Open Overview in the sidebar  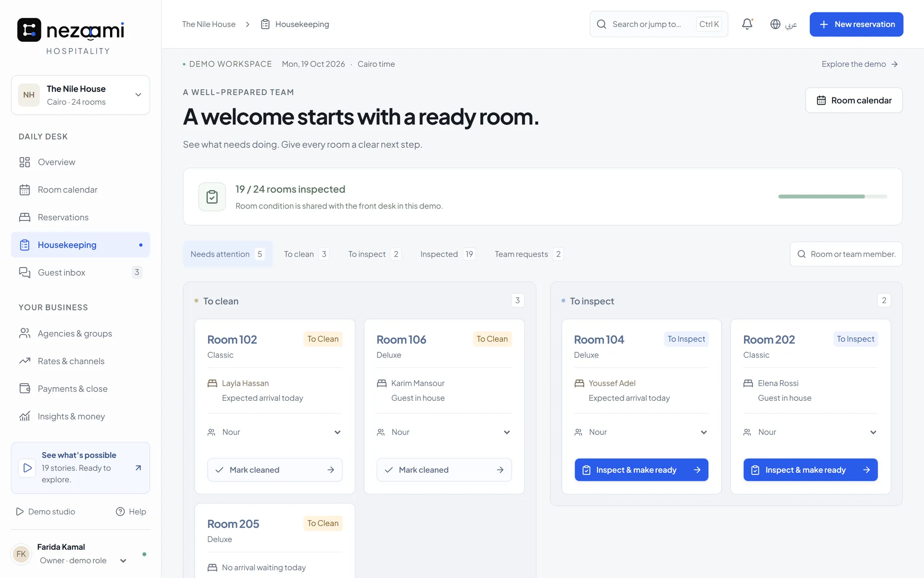[80, 162]
